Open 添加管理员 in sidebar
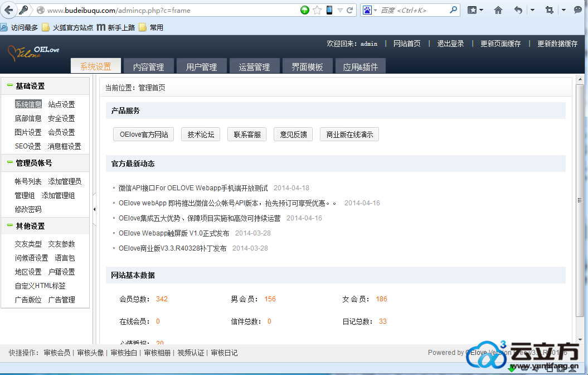The height and width of the screenshot is (375, 588). [x=65, y=181]
